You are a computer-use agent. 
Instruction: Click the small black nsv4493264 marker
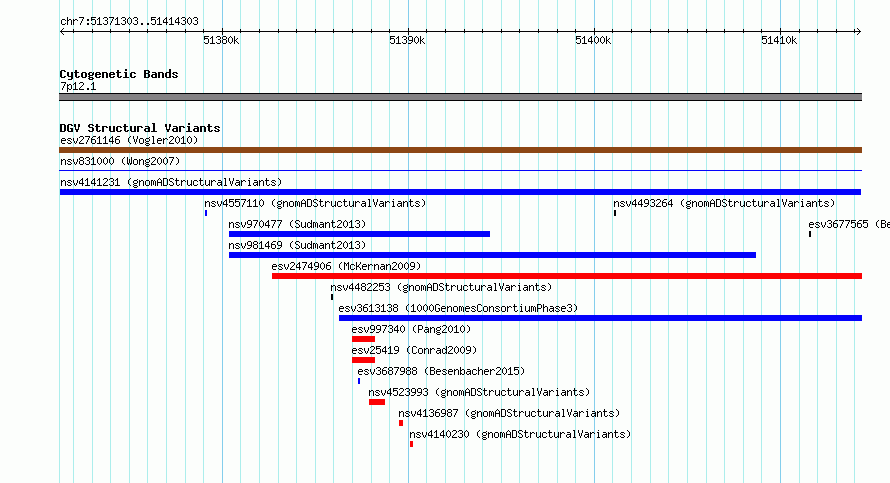pyautogui.click(x=615, y=213)
